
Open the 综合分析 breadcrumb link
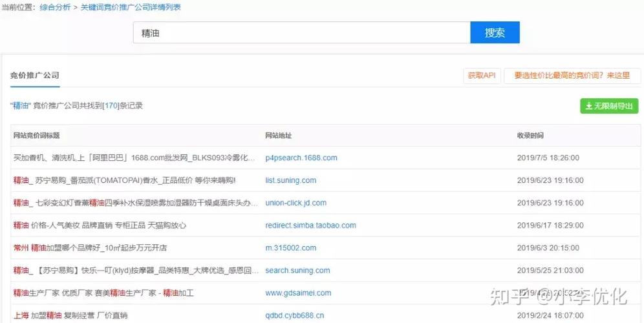[55, 7]
